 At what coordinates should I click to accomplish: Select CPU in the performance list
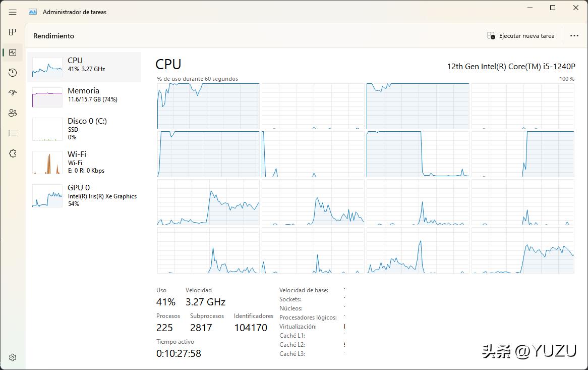point(84,67)
